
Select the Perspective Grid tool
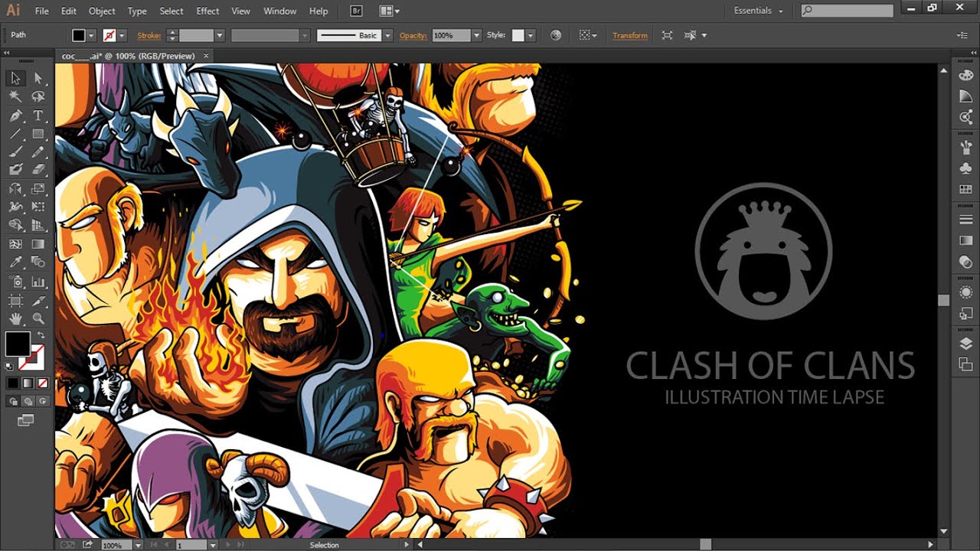tap(38, 225)
